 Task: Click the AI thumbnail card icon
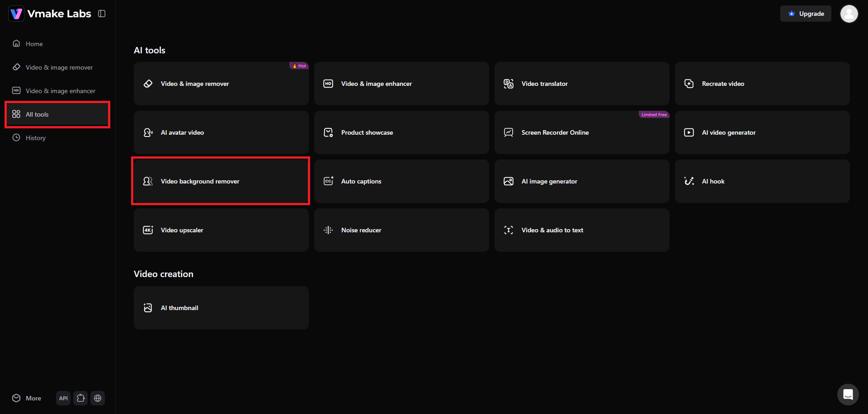(x=148, y=308)
